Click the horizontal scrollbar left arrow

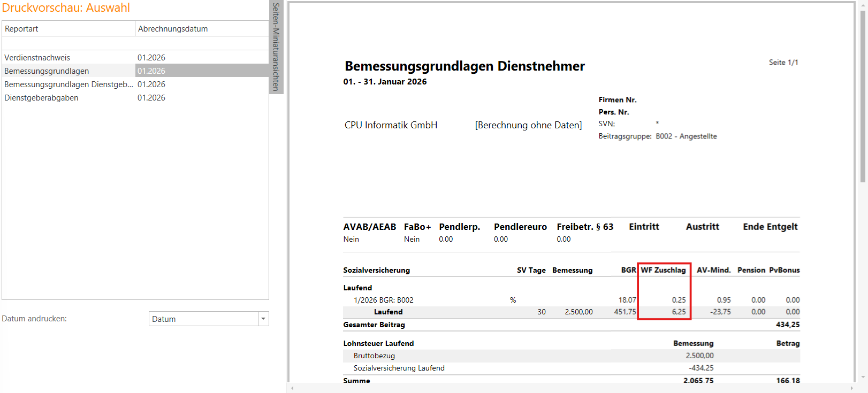292,388
